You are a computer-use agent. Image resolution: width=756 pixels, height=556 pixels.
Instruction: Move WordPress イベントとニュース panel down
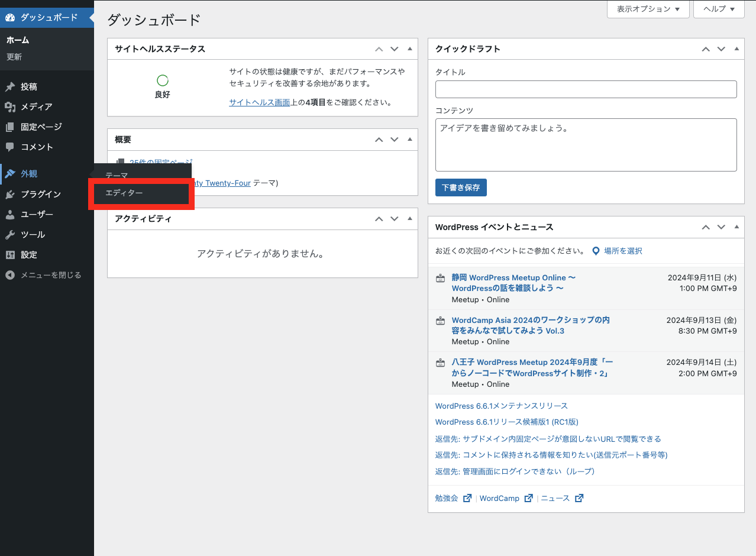[721, 227]
